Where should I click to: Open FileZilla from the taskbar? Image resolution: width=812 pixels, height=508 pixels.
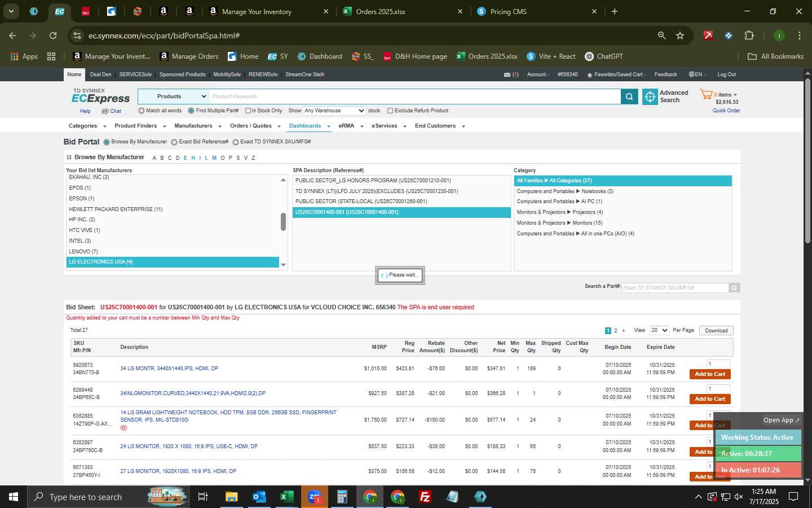(x=425, y=497)
